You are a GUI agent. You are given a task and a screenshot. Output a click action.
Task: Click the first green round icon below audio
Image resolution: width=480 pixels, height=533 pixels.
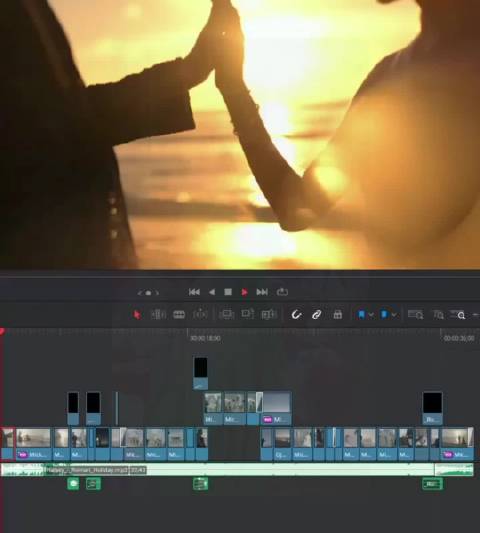point(73,483)
